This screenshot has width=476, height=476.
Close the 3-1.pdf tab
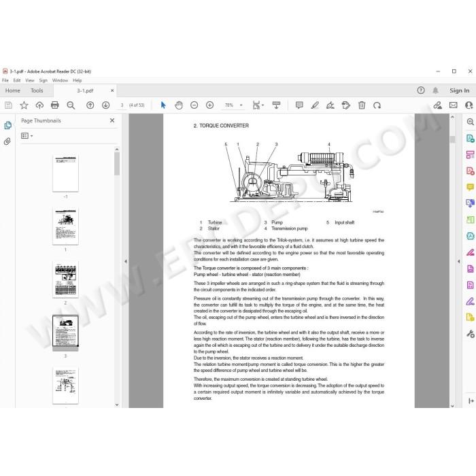point(112,90)
